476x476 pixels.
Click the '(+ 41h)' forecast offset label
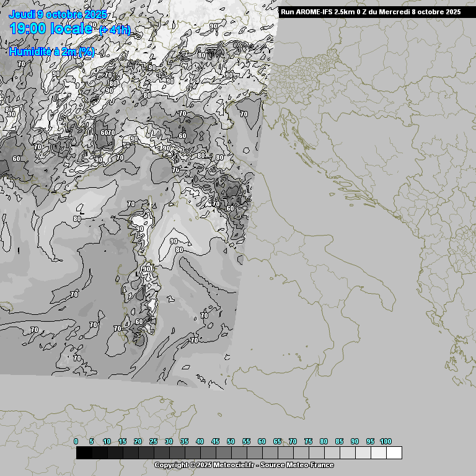[115, 30]
